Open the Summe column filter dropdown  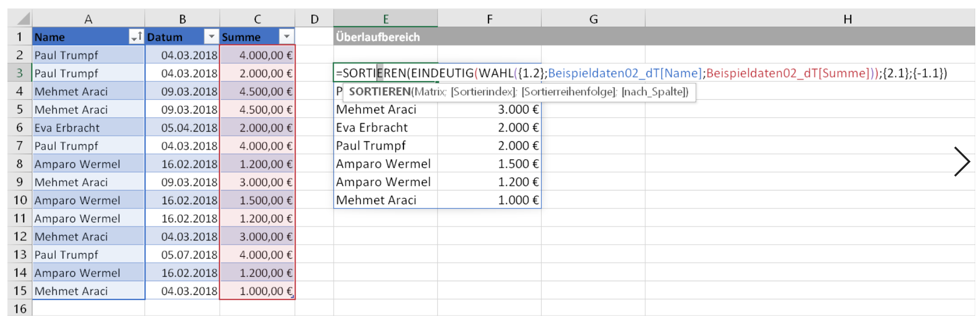tap(287, 37)
